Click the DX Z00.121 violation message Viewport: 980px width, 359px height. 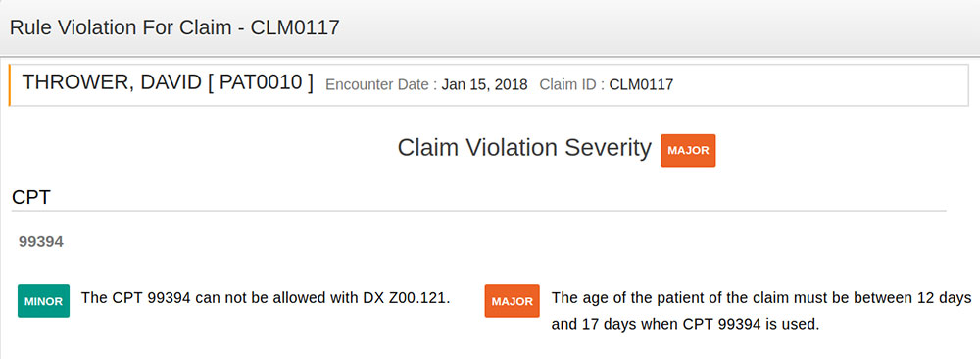266,298
